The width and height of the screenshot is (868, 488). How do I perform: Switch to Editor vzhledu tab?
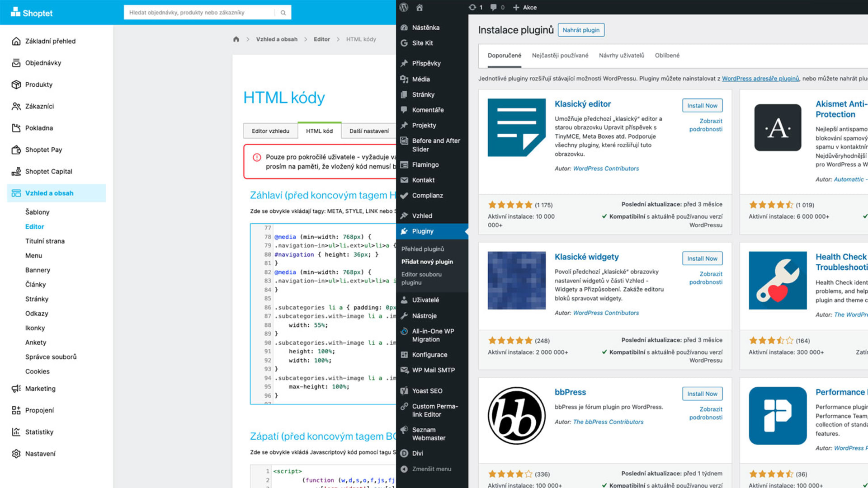pos(270,131)
